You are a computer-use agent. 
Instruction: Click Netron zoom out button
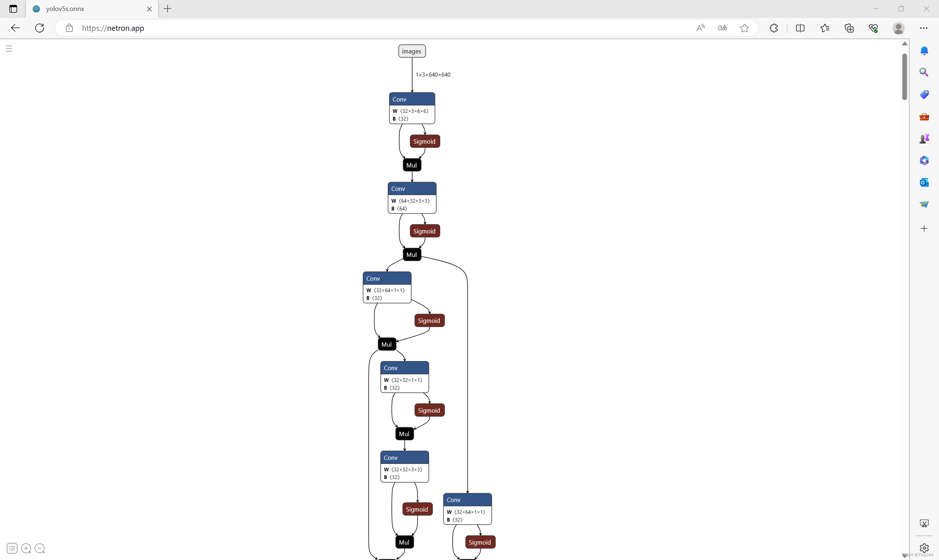[x=40, y=548]
